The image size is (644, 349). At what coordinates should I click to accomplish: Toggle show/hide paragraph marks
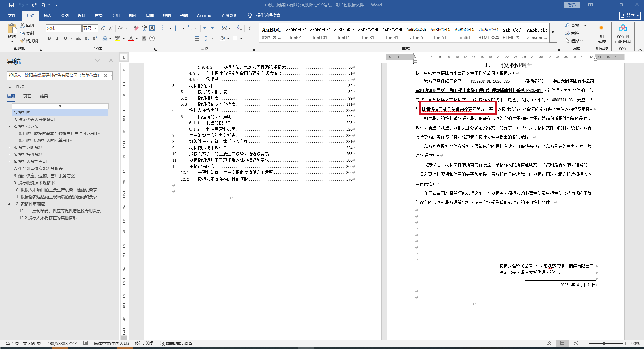(x=250, y=28)
